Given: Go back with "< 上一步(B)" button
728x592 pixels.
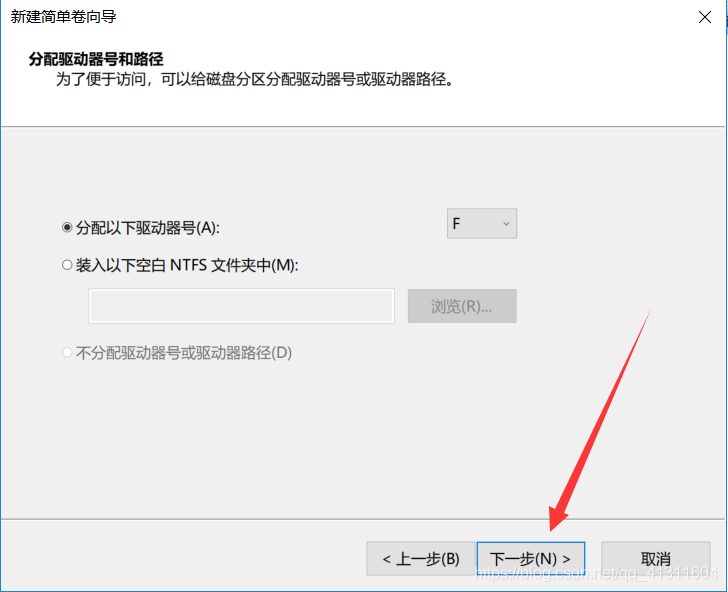Looking at the screenshot, I should (x=421, y=559).
